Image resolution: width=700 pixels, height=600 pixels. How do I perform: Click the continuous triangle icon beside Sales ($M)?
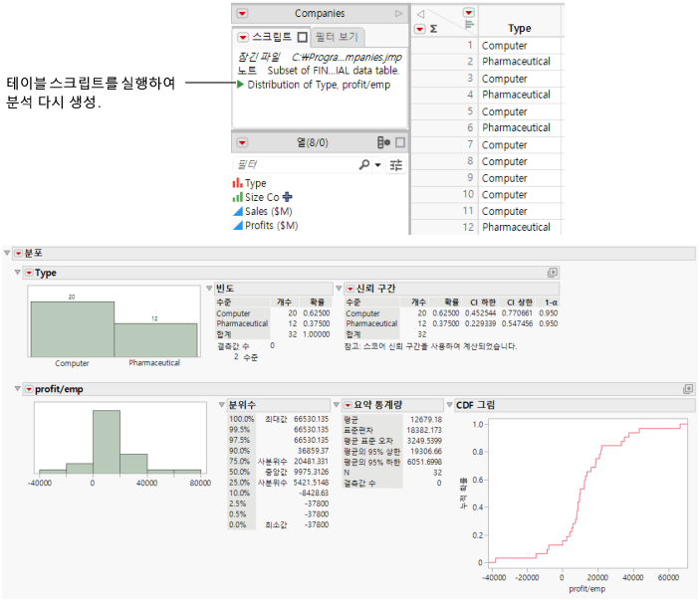click(x=238, y=212)
